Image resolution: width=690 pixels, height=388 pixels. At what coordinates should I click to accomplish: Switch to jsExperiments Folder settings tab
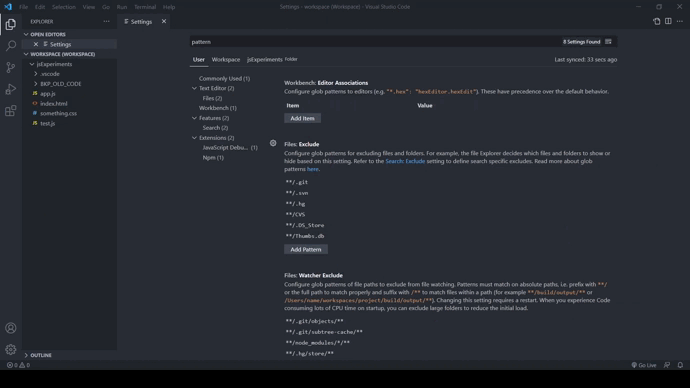point(272,59)
